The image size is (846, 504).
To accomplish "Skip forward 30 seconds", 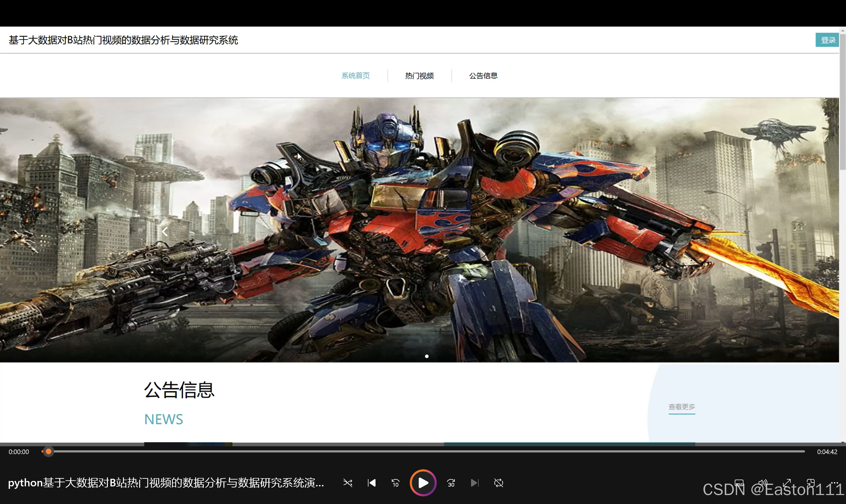I will 451,483.
